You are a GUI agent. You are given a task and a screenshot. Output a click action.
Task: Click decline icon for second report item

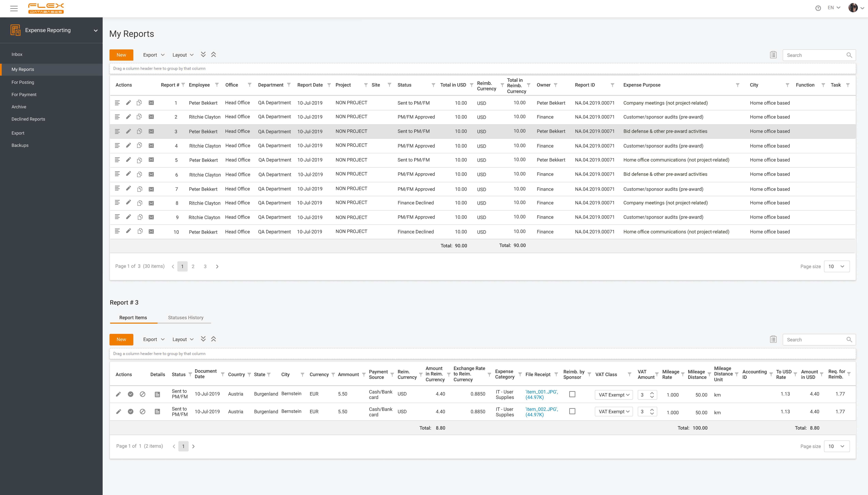(x=143, y=412)
